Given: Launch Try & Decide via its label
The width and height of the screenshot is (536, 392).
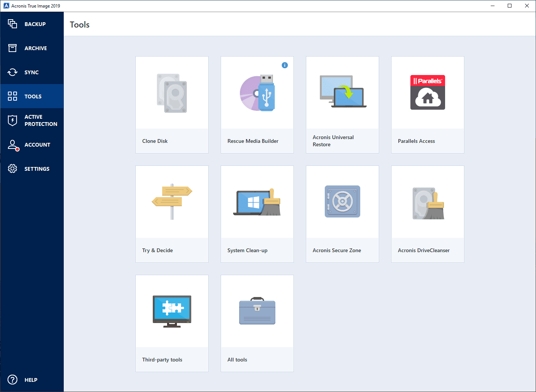Looking at the screenshot, I should tap(157, 250).
